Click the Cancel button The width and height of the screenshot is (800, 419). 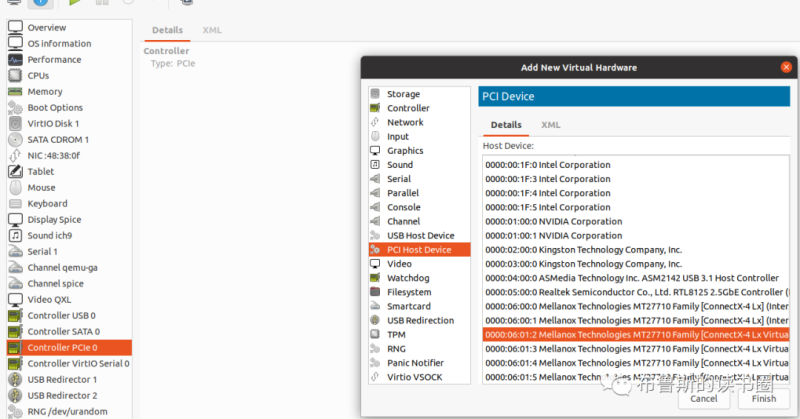click(704, 399)
